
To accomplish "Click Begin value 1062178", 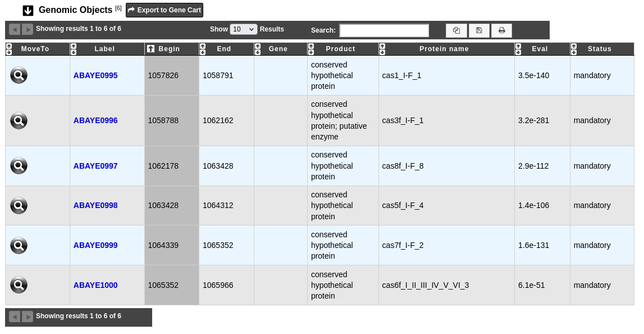I will 163,166.
